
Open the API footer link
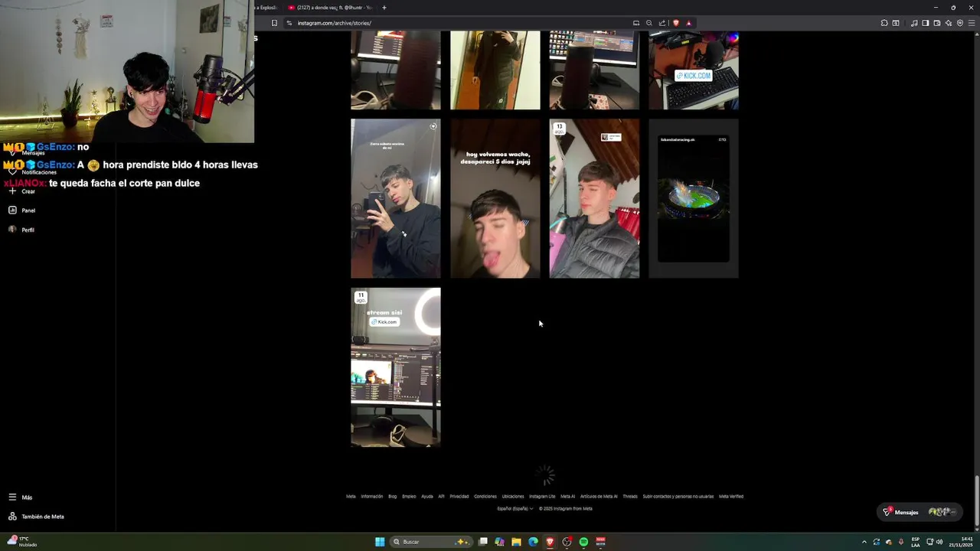point(441,497)
